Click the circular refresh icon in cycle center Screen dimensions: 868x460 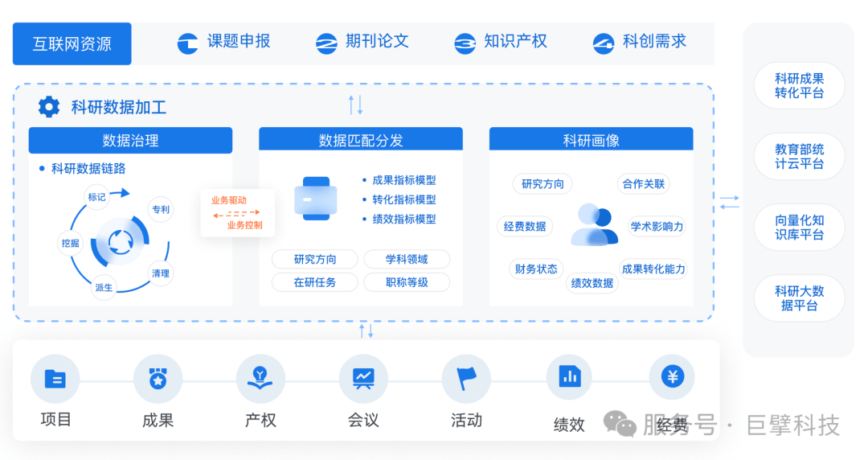(121, 241)
